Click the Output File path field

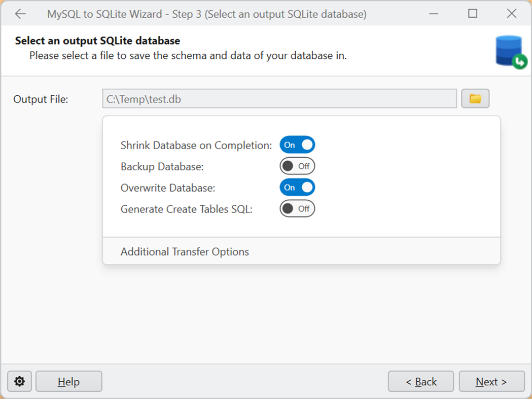(279, 99)
